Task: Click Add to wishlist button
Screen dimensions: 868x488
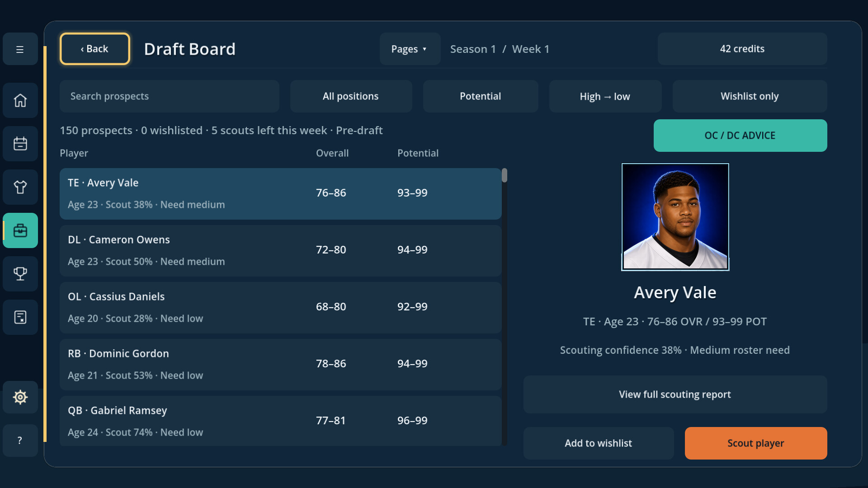Action: pyautogui.click(x=598, y=443)
